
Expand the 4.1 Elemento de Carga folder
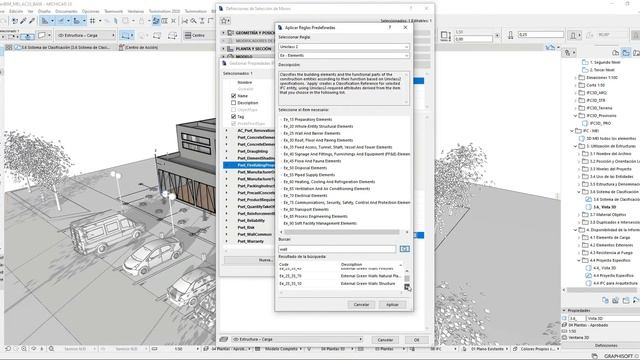pos(579,238)
